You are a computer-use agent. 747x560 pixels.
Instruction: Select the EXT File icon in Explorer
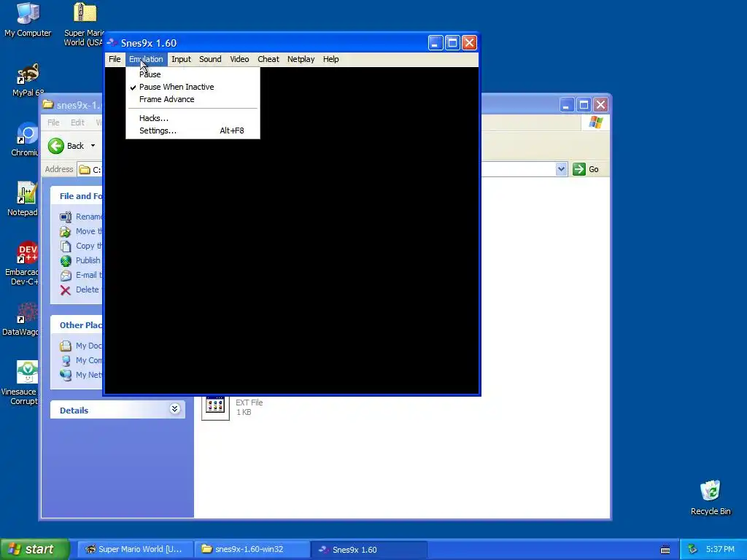[215, 408]
